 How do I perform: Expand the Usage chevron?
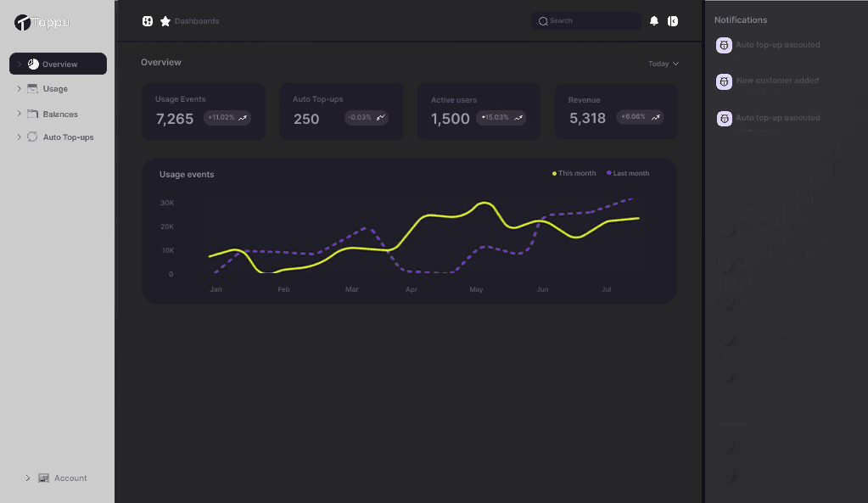click(x=19, y=88)
